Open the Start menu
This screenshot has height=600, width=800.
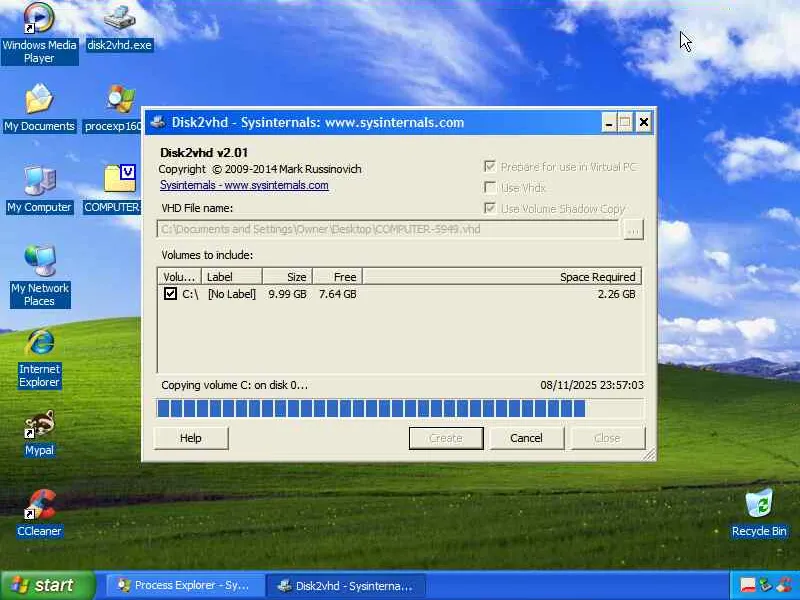[47, 585]
